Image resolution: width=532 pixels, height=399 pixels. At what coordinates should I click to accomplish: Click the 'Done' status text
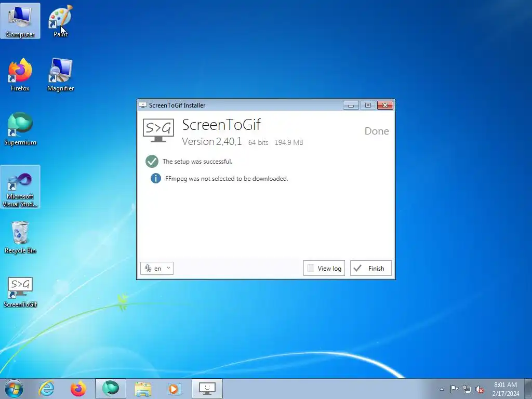click(377, 131)
